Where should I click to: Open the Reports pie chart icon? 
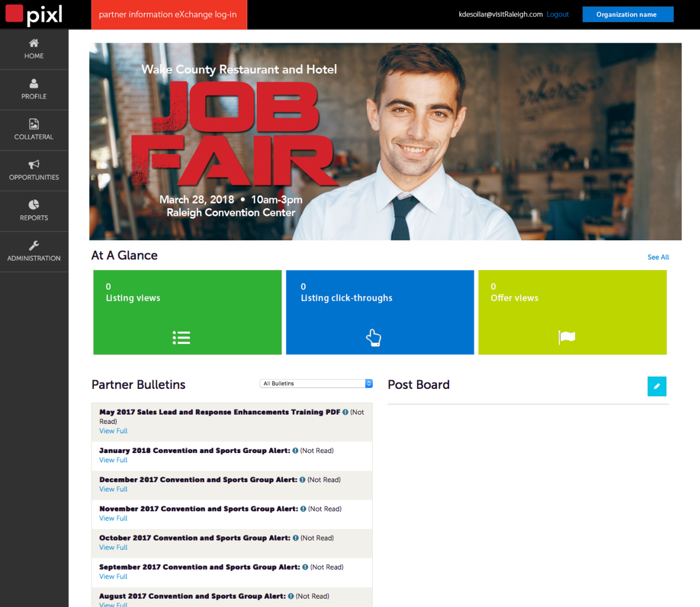point(34,205)
